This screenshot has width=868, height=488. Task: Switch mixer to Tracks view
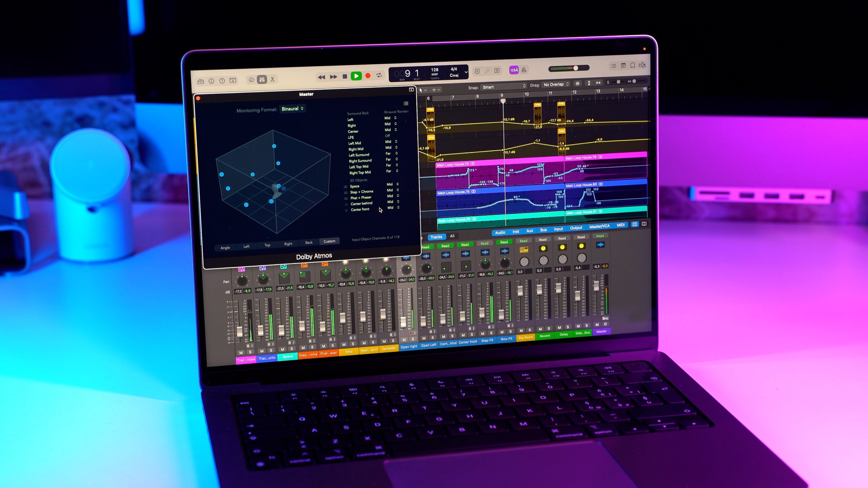tap(436, 237)
